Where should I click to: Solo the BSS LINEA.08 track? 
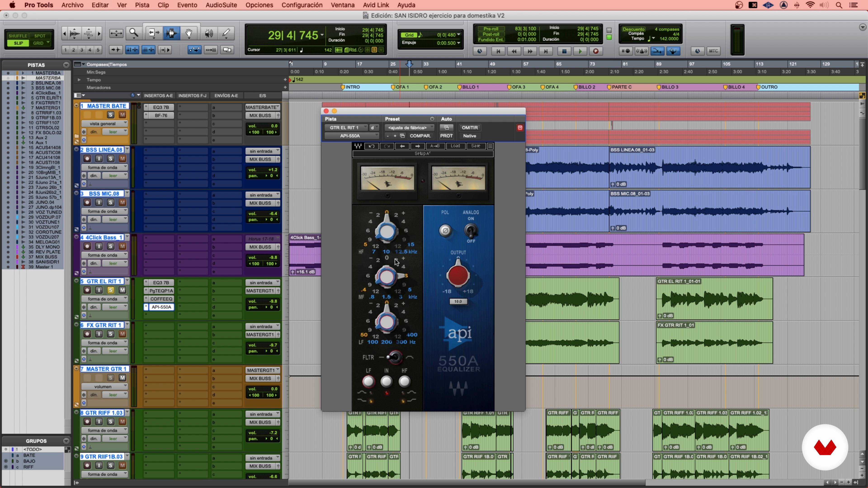(111, 159)
